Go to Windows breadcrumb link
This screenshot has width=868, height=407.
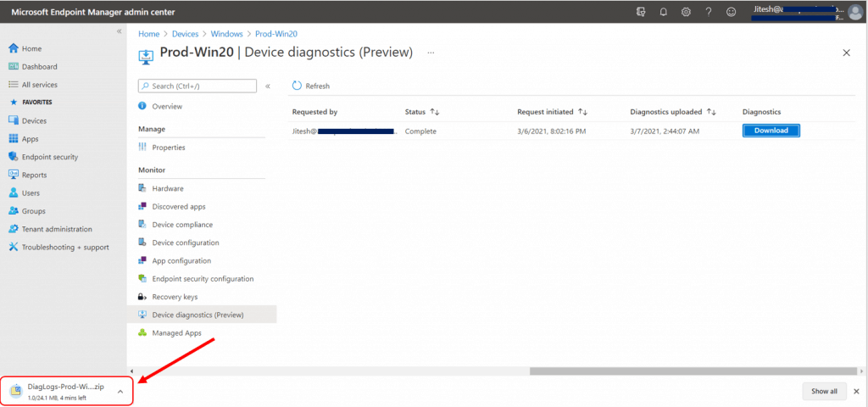[227, 34]
